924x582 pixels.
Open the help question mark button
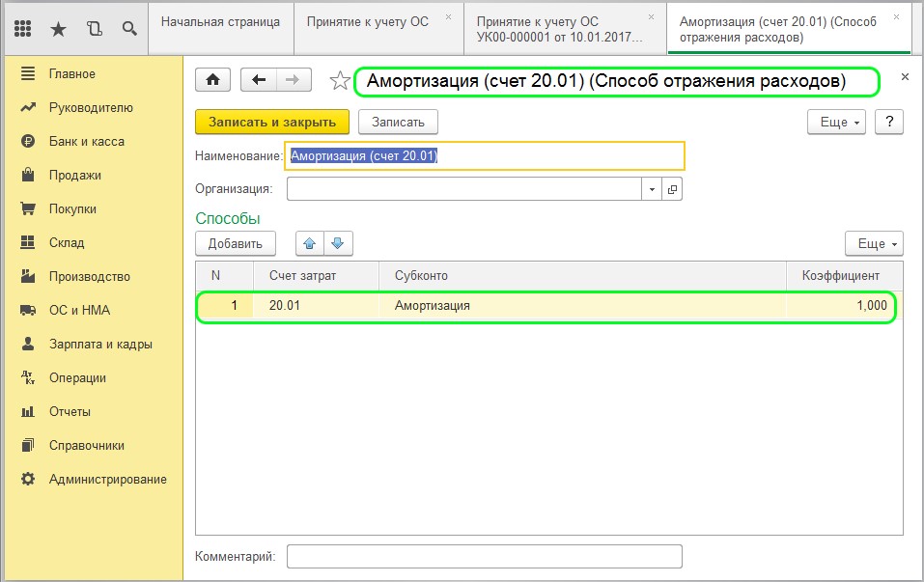tap(889, 122)
